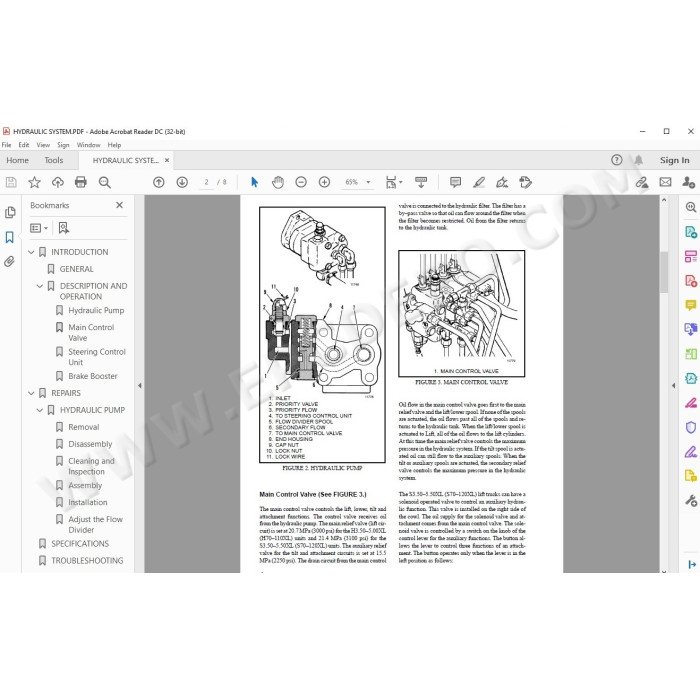Image resolution: width=700 pixels, height=700 pixels.
Task: Open the View menu
Action: pyautogui.click(x=43, y=145)
